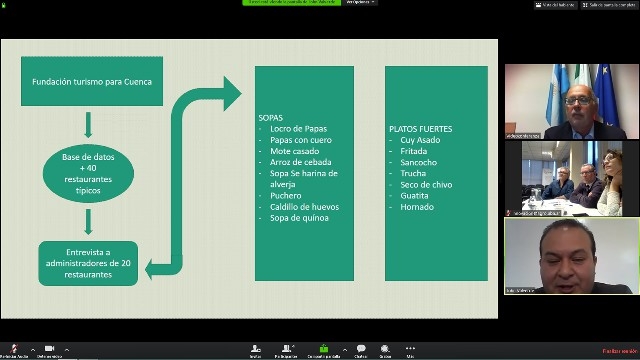This screenshot has width=640, height=360.
Task: Open the Más three-dots menu
Action: [x=410, y=348]
